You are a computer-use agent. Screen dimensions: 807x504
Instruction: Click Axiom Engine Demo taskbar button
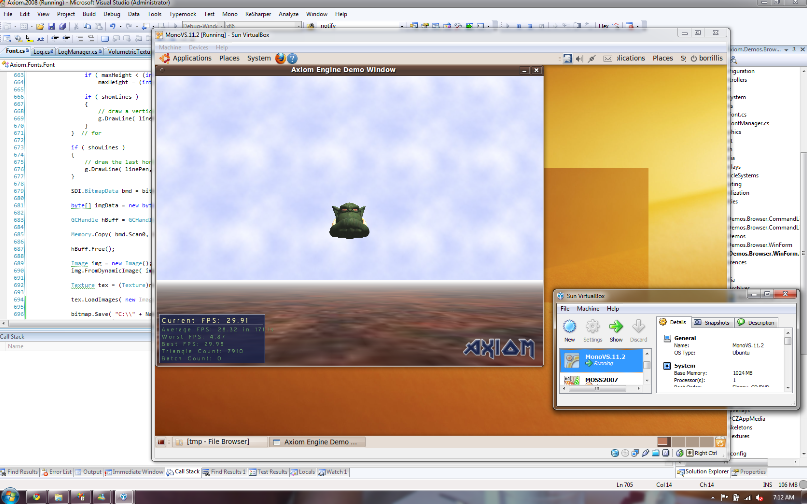click(318, 442)
